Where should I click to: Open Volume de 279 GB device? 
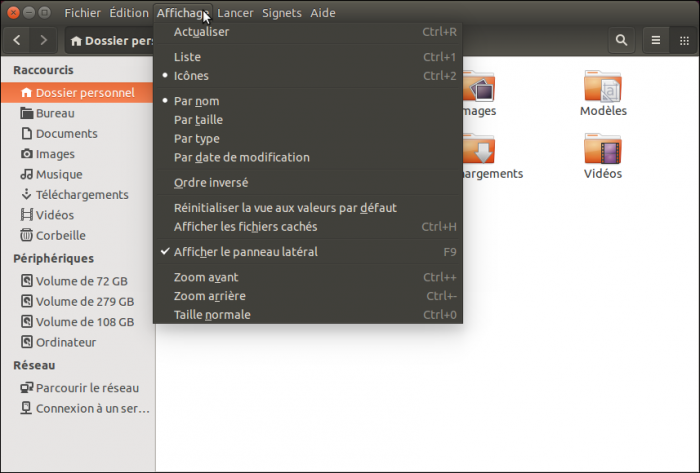click(x=84, y=301)
